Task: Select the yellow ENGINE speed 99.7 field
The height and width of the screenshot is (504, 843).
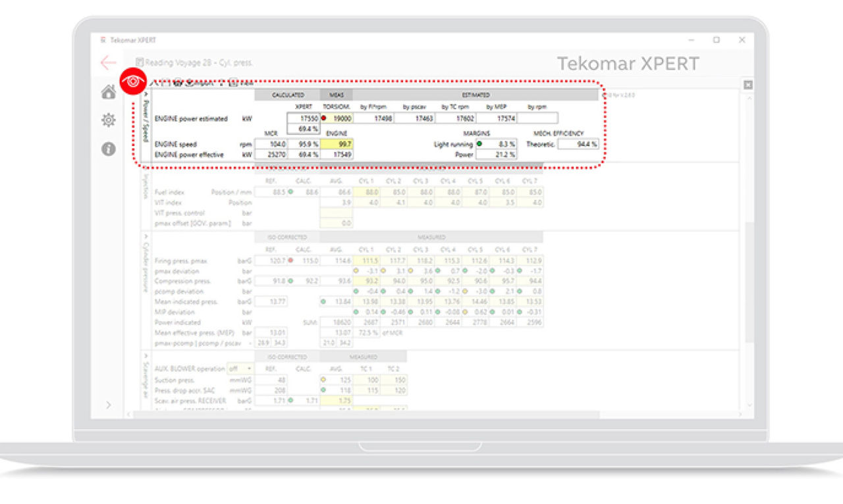Action: (337, 144)
